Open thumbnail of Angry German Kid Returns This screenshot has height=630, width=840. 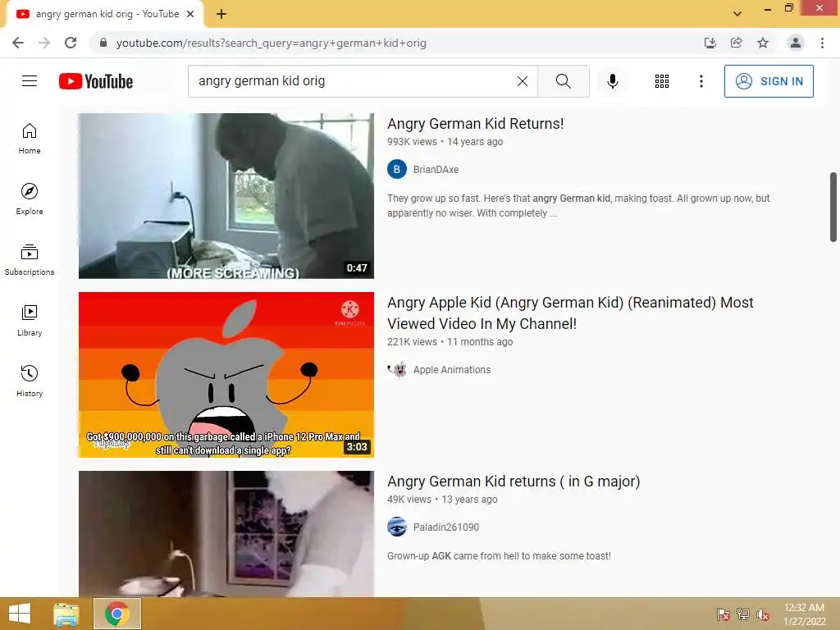[x=226, y=195]
